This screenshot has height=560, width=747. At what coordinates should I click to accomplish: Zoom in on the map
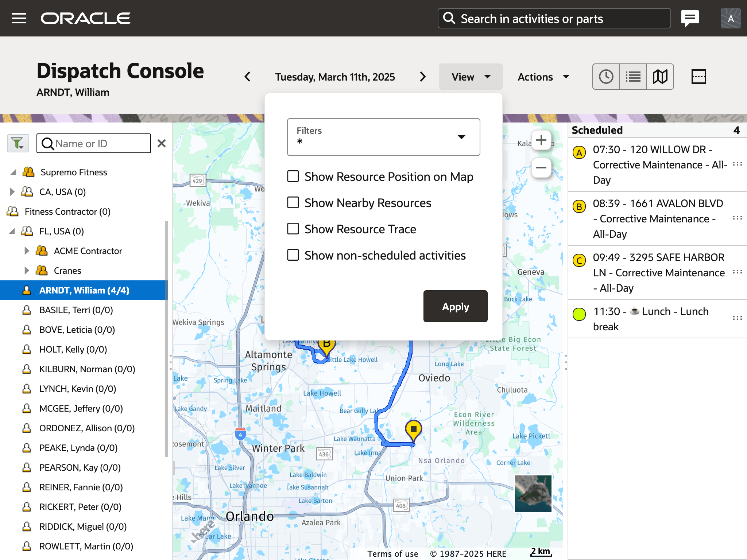click(x=541, y=140)
